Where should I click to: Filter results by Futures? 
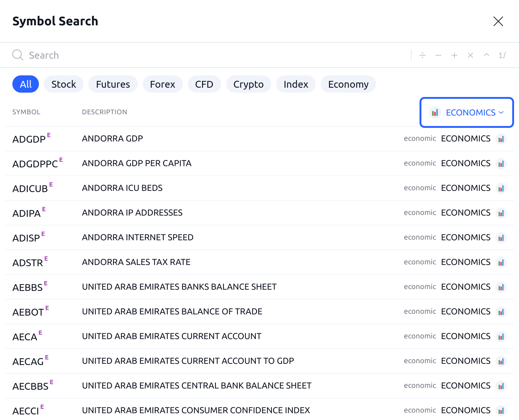tap(113, 84)
